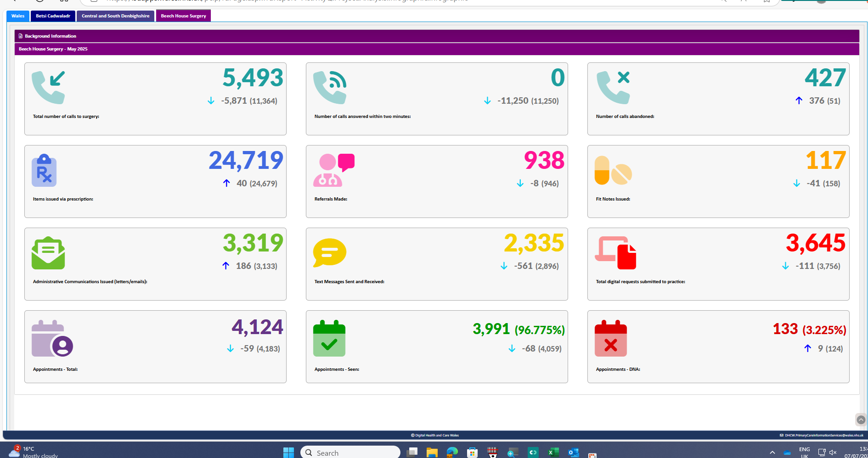Click the Administrative Communications envelope icon

pyautogui.click(x=48, y=252)
